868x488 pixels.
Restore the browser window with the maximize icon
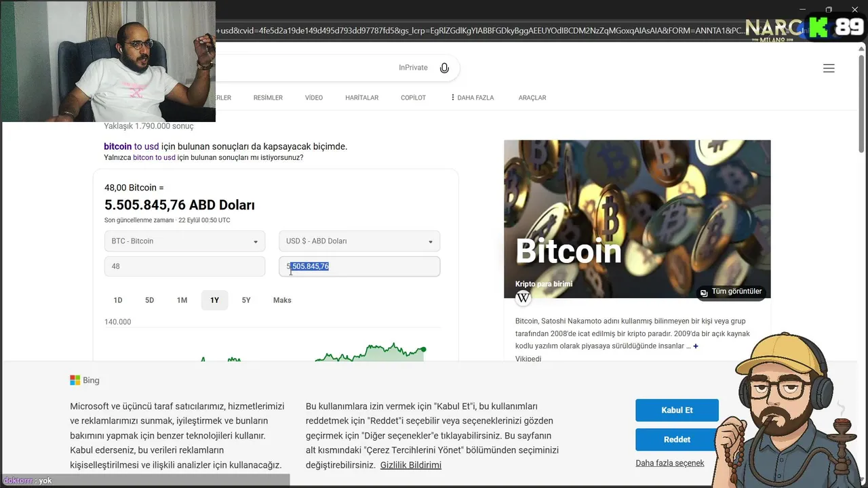coord(829,9)
